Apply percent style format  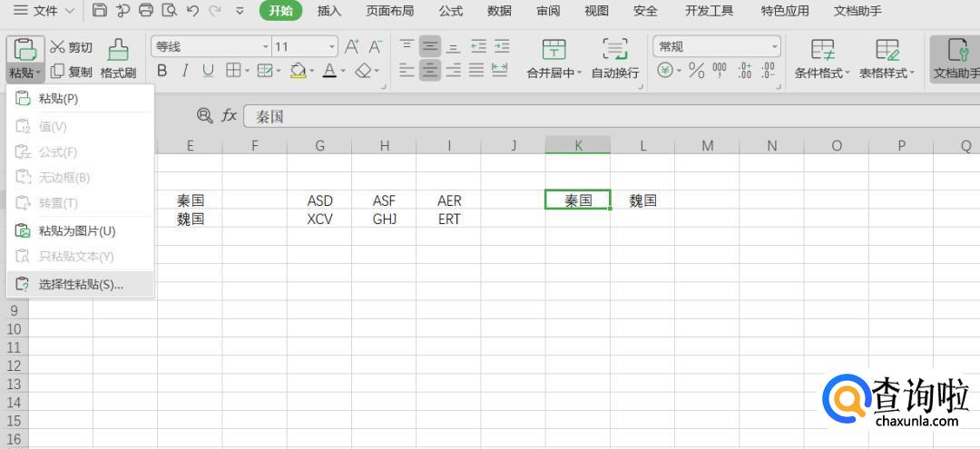(696, 70)
